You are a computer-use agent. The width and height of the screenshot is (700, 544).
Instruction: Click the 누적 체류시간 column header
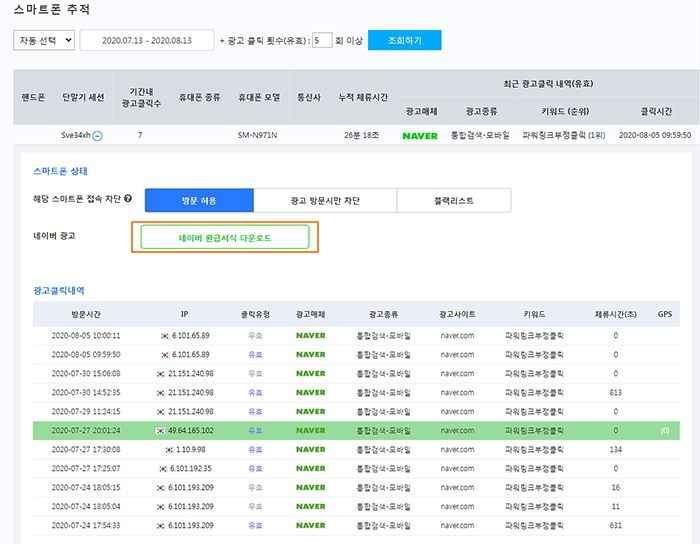pyautogui.click(x=363, y=97)
